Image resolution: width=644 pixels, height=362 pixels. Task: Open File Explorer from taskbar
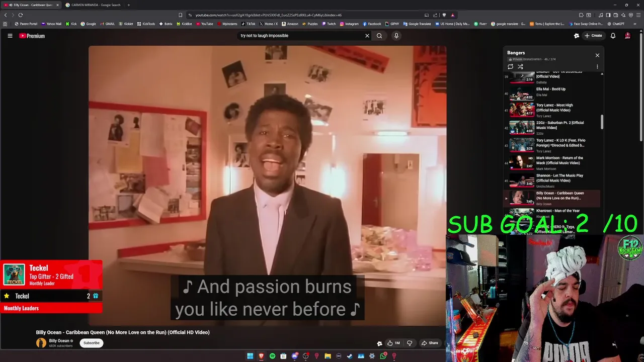328,356
